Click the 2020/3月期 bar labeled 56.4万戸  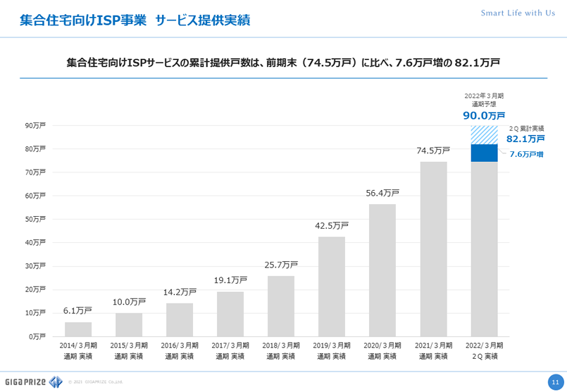tap(382, 270)
